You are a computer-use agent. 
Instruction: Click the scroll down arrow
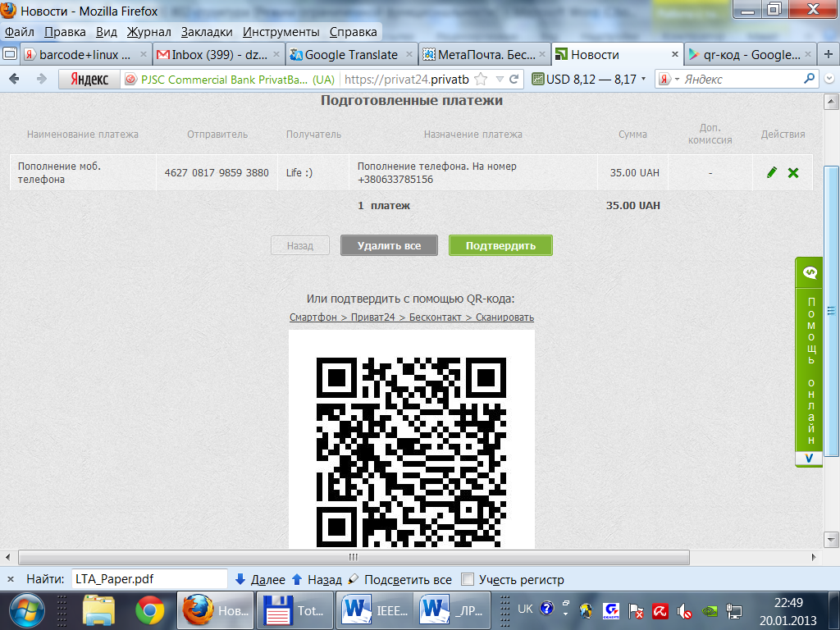(x=831, y=539)
